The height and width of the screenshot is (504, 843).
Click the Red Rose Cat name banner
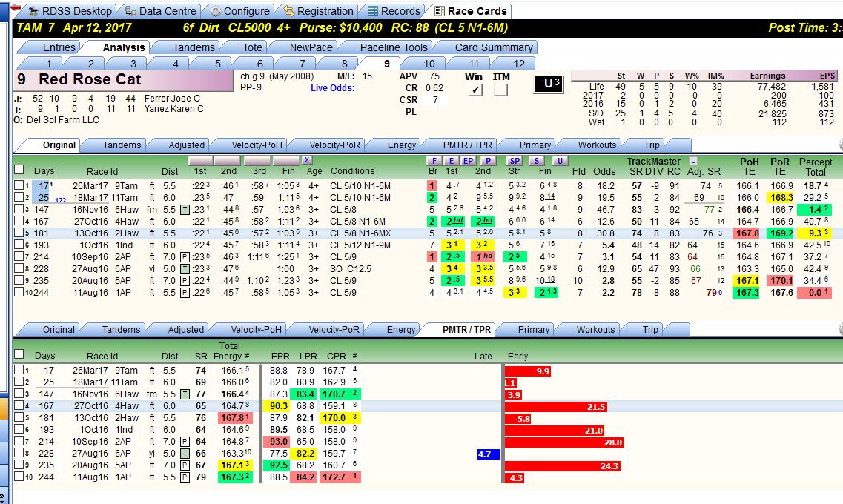click(x=123, y=80)
